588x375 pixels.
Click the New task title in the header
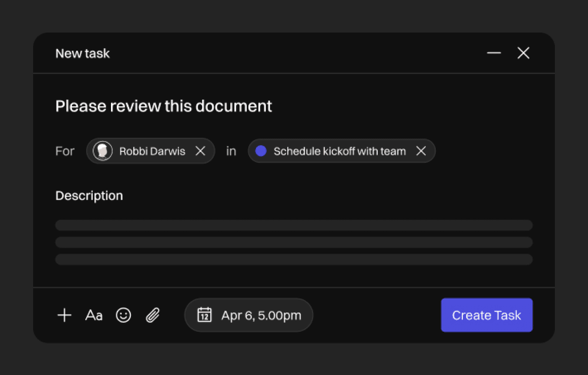83,54
